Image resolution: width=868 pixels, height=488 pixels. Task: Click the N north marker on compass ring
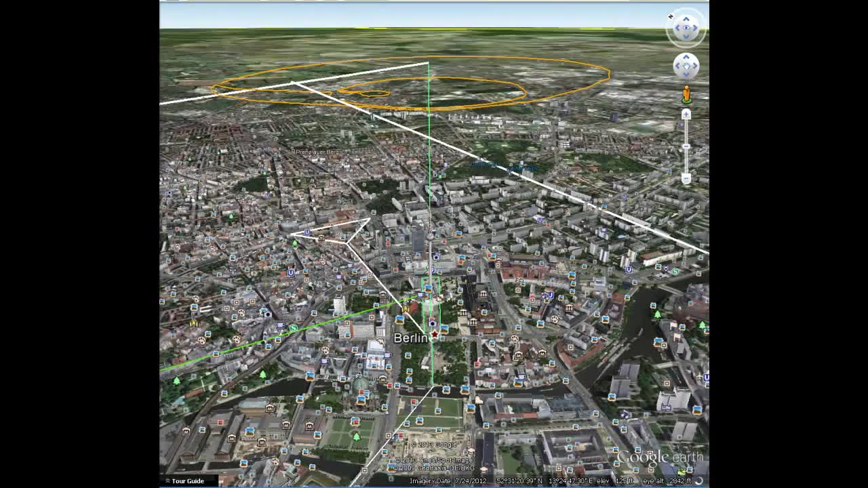(671, 16)
